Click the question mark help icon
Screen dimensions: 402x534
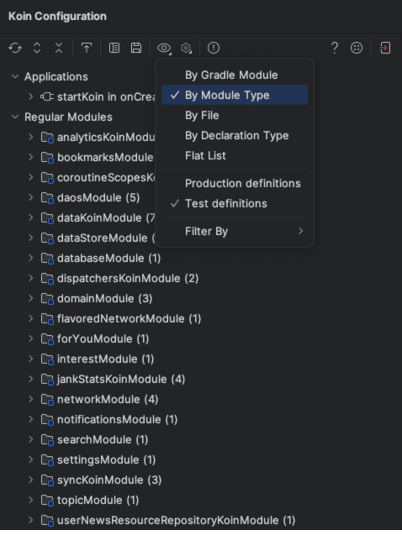[335, 48]
